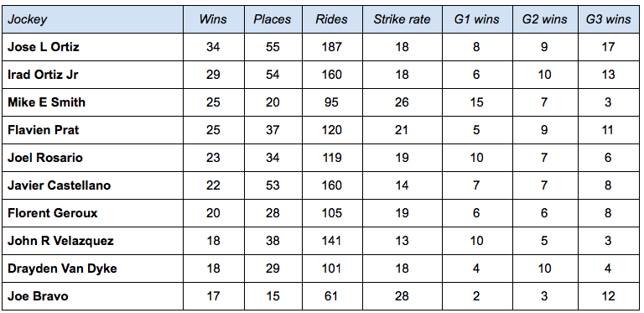This screenshot has height=313, width=644.
Task: Select the Rides column header
Action: 332,19
